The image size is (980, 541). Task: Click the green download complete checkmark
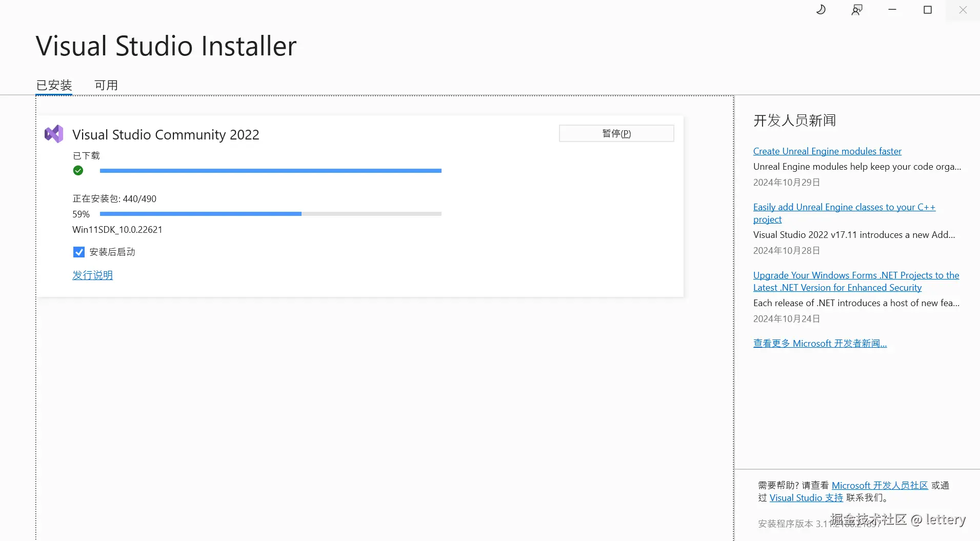tap(78, 171)
